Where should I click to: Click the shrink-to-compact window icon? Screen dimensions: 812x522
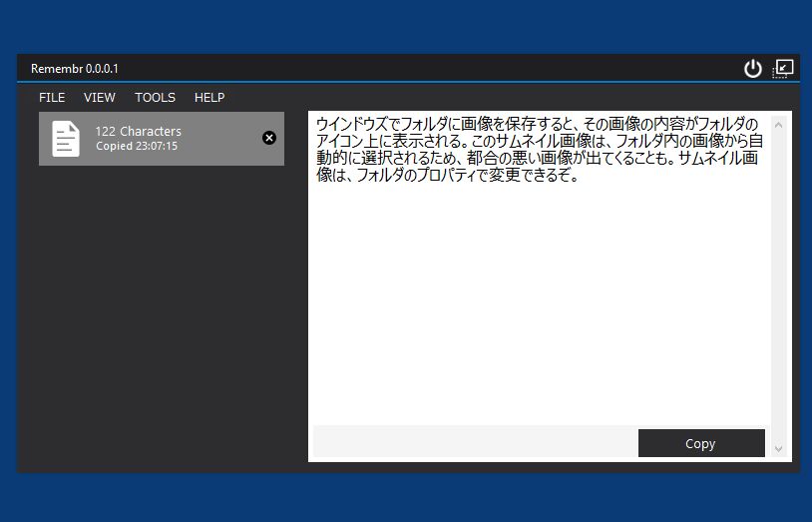coord(782,69)
